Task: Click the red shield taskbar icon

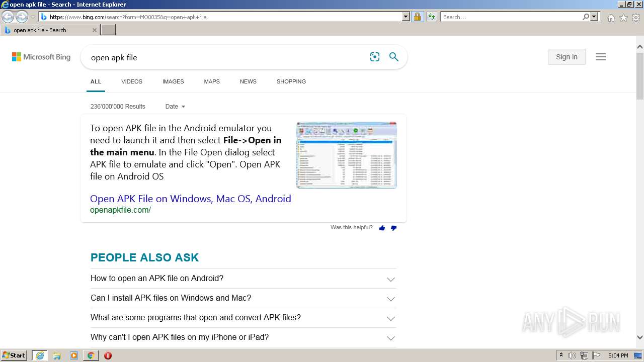Action: click(108, 355)
